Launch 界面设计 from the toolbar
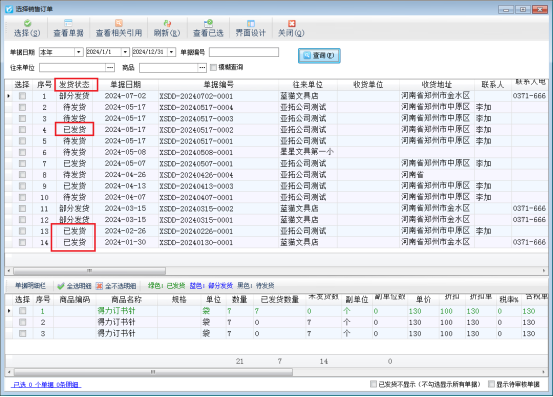 tap(250, 24)
